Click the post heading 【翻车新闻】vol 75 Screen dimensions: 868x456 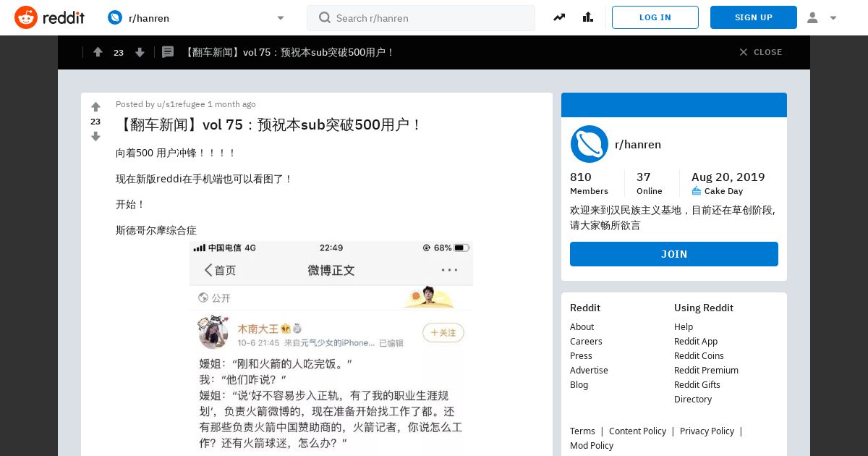pos(269,124)
